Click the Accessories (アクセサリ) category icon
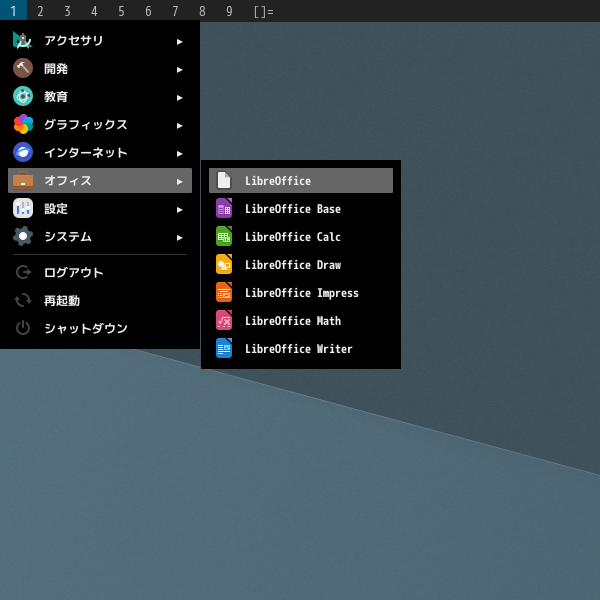The width and height of the screenshot is (600, 600). (x=23, y=41)
